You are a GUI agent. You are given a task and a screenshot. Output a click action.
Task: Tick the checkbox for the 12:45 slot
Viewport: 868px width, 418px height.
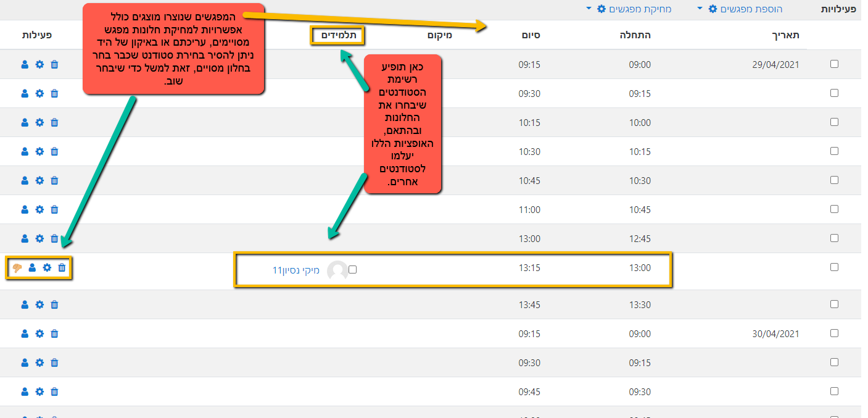tap(834, 238)
